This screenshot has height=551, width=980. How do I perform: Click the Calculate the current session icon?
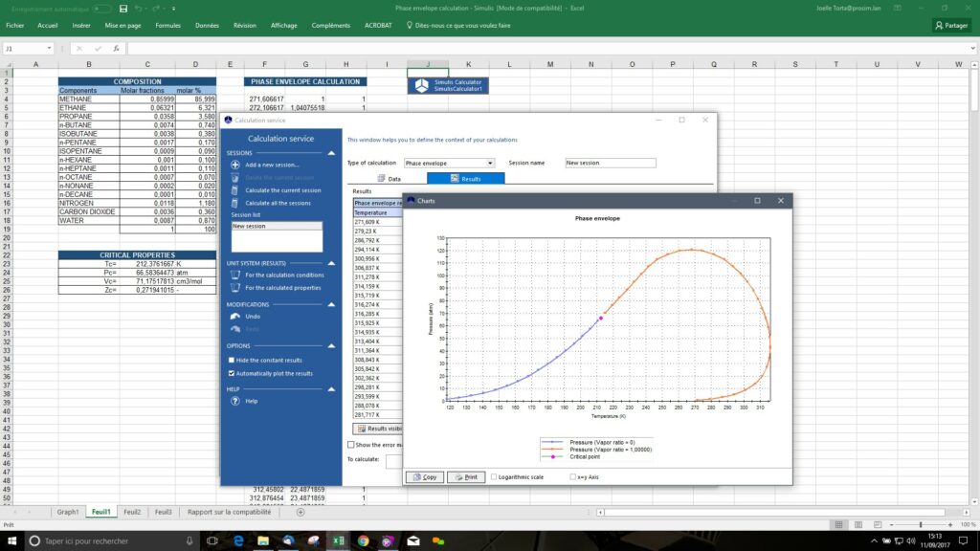point(234,190)
